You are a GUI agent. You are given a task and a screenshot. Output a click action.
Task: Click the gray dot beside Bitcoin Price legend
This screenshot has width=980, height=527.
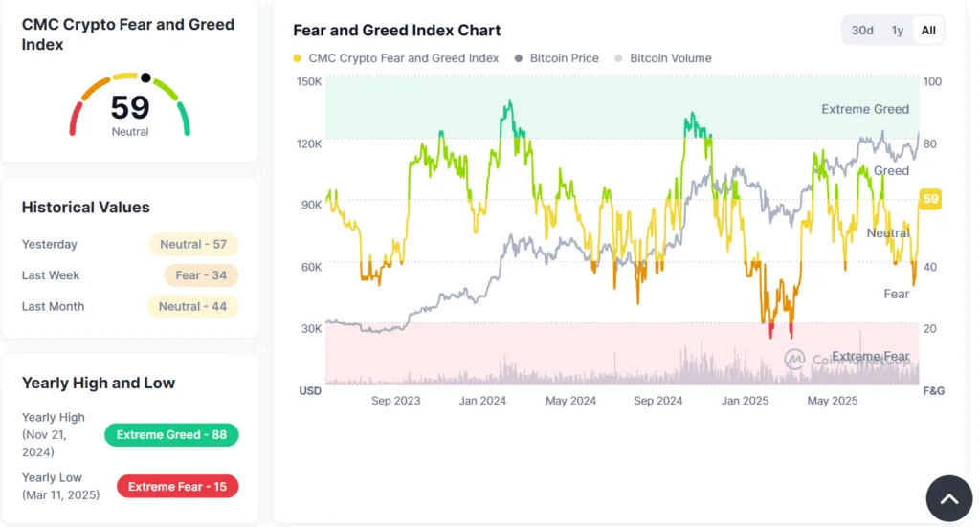coord(520,58)
